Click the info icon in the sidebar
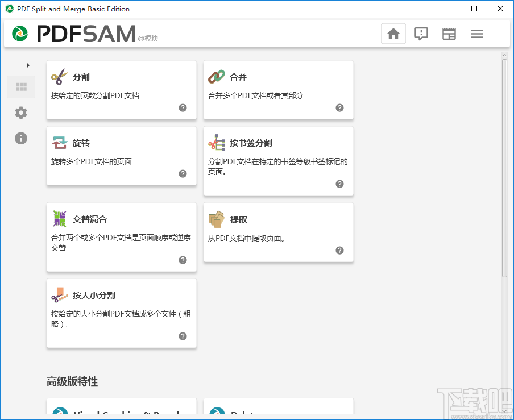514x420 pixels. click(x=20, y=138)
